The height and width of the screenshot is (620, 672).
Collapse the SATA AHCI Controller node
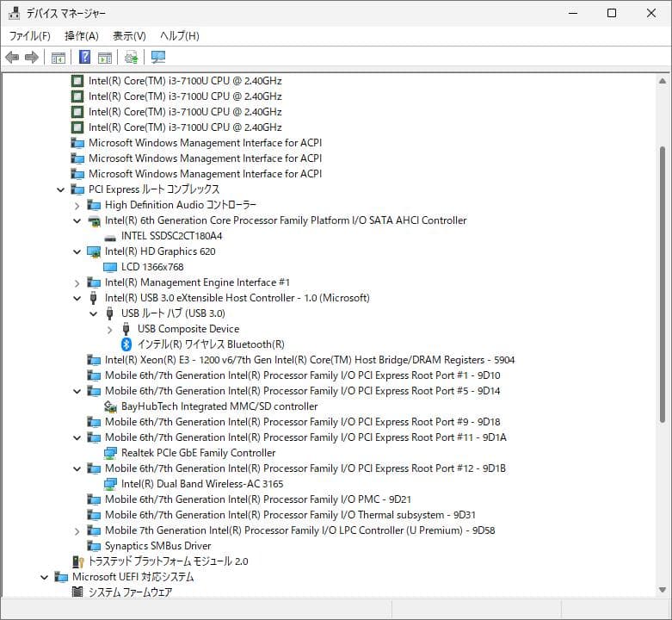pos(77,220)
